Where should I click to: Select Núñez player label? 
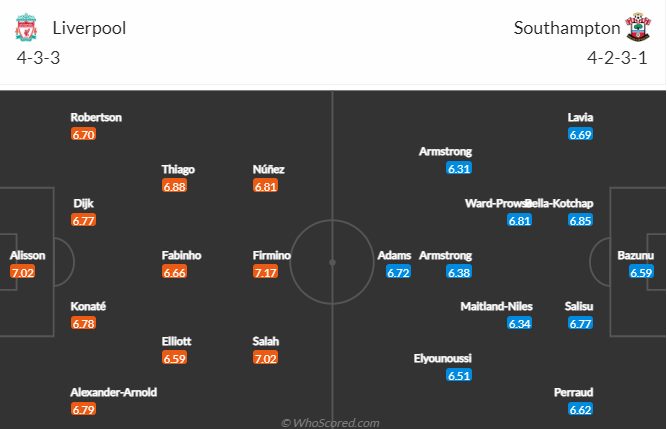click(x=268, y=169)
